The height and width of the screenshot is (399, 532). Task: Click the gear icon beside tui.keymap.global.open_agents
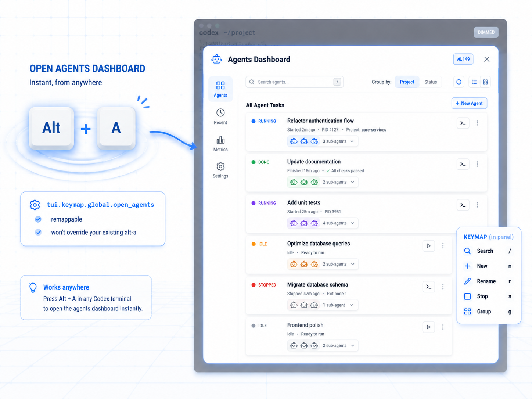[x=35, y=205]
